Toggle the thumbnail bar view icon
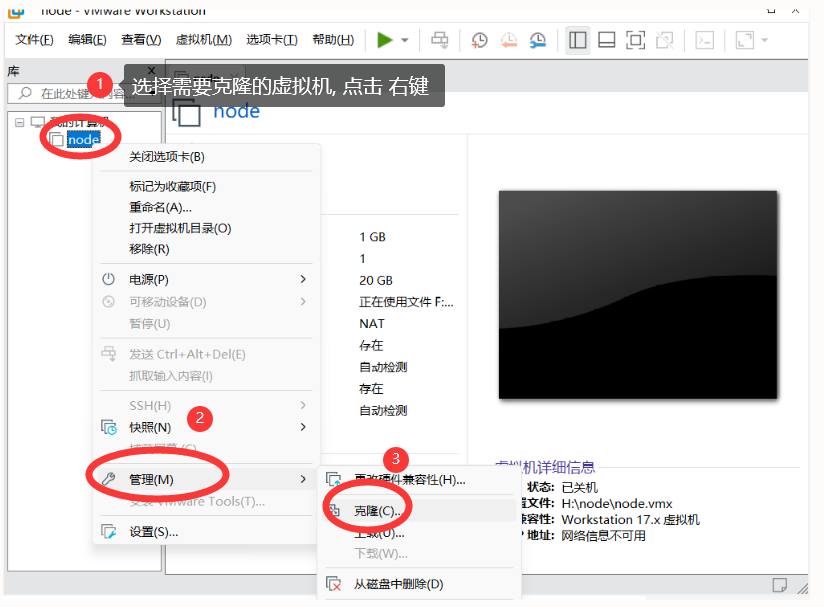The image size is (824, 607). (x=606, y=40)
